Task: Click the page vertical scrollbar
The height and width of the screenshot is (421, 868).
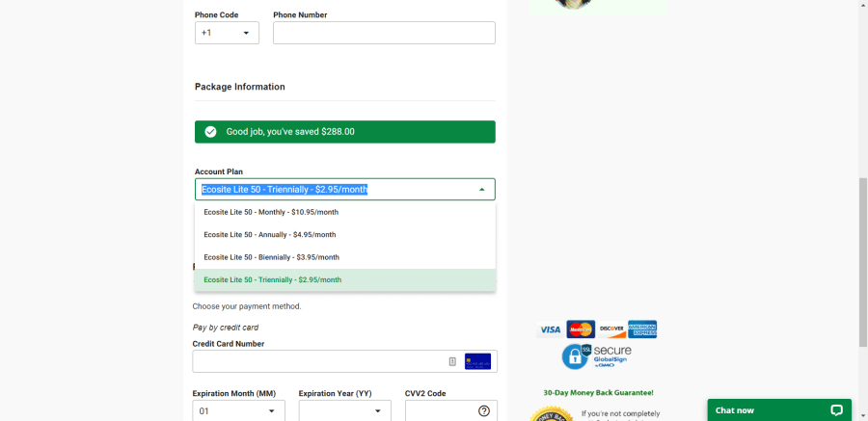Action: (863, 262)
